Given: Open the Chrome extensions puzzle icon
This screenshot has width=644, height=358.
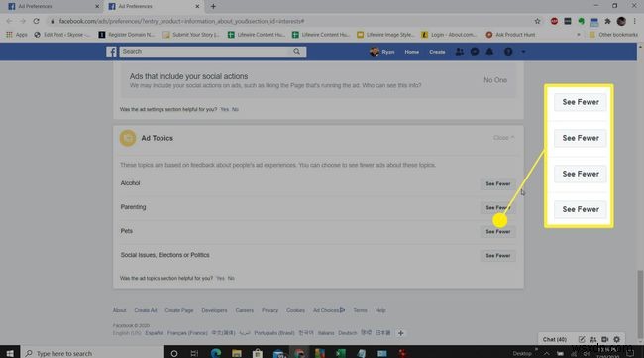Looking at the screenshot, I should click(608, 21).
